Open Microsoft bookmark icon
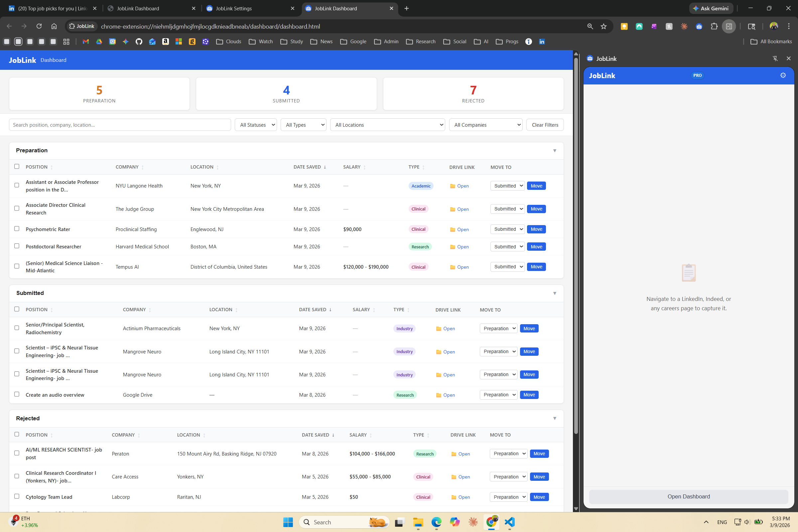798x532 pixels. (x=179, y=41)
